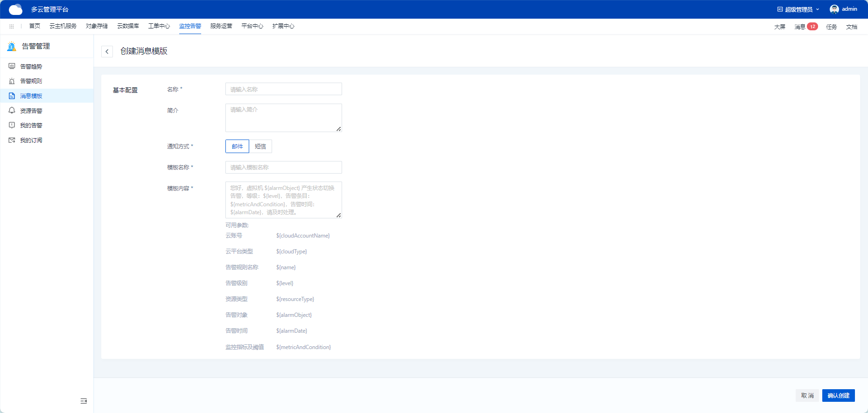868x413 pixels.
Task: Click the 名称 input field
Action: (283, 89)
